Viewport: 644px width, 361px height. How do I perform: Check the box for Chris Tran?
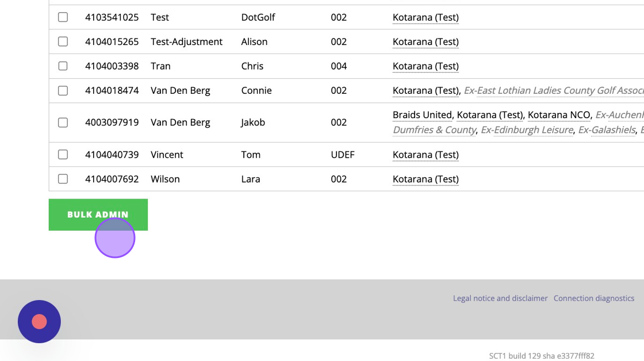click(x=63, y=66)
